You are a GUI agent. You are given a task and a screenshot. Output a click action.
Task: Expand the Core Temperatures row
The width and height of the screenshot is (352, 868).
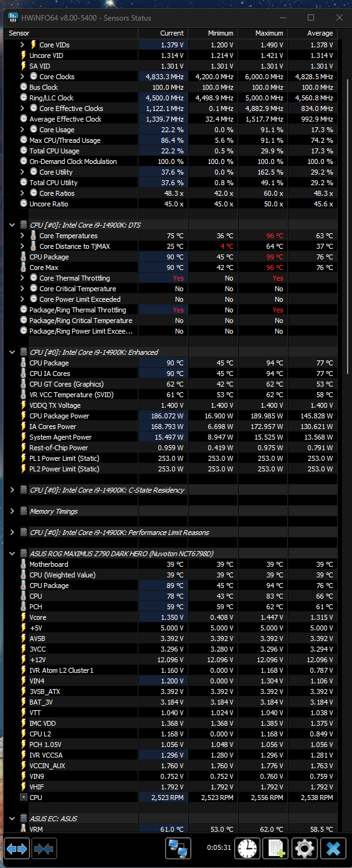(x=22, y=236)
